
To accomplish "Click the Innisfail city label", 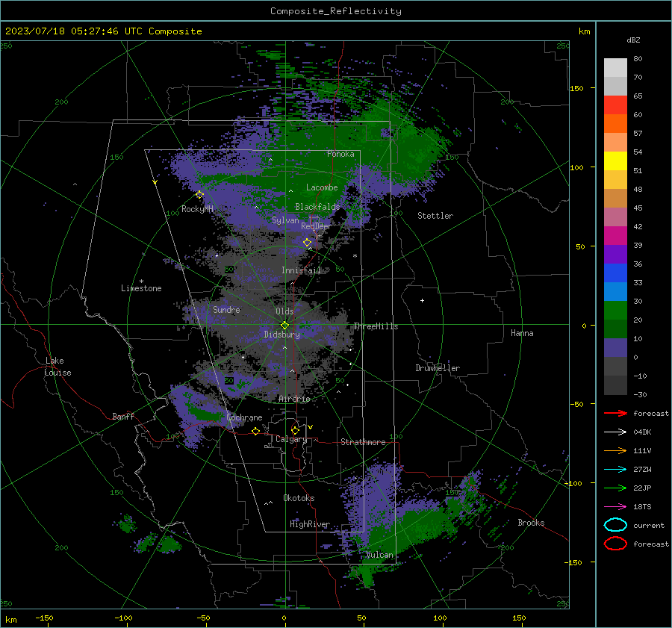I will [x=301, y=270].
